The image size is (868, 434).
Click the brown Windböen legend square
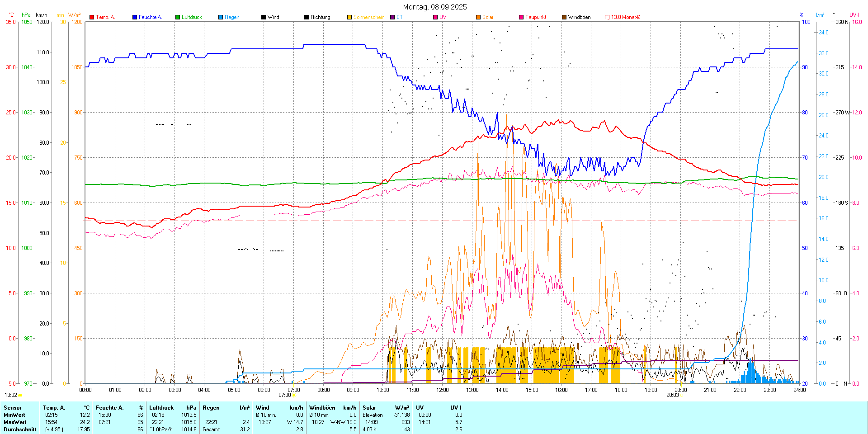coord(564,17)
